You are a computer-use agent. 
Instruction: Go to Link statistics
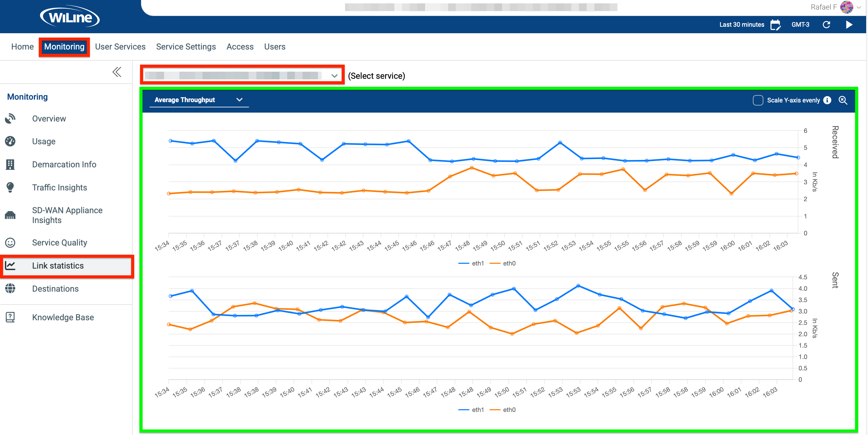[x=58, y=266]
